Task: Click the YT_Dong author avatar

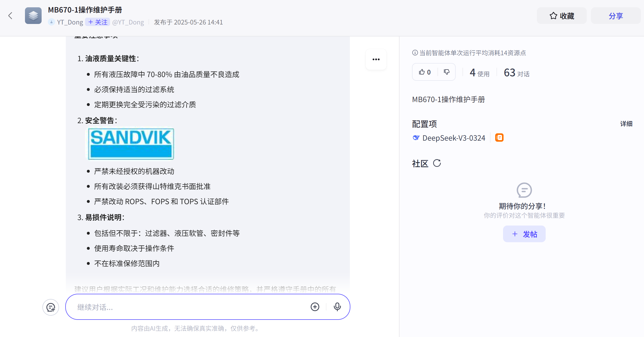Action: [x=51, y=22]
